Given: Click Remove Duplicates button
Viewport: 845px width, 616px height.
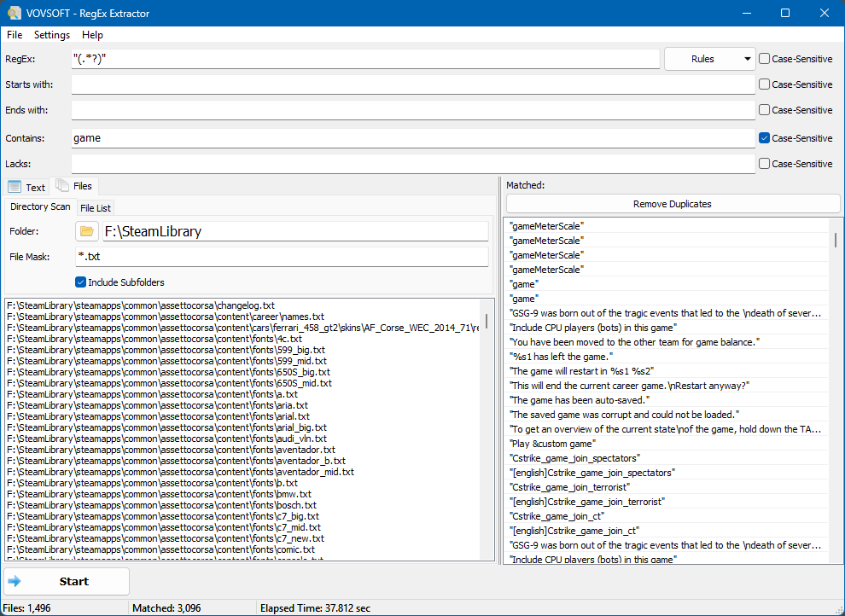Looking at the screenshot, I should 673,204.
